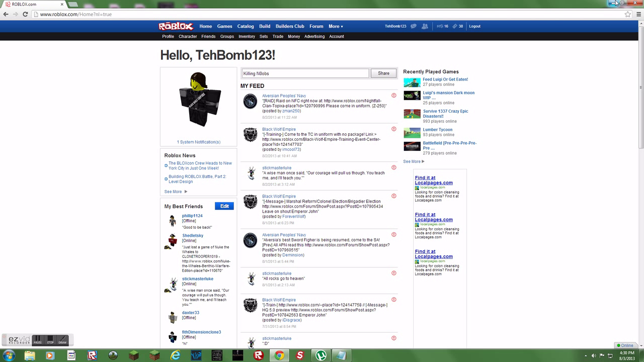
Task: Click the status text input field
Action: click(x=305, y=73)
